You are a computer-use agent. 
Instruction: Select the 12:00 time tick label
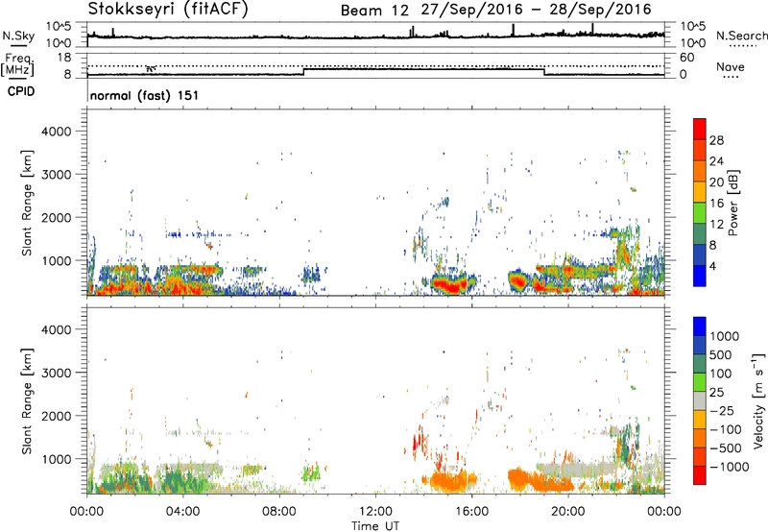pyautogui.click(x=375, y=512)
